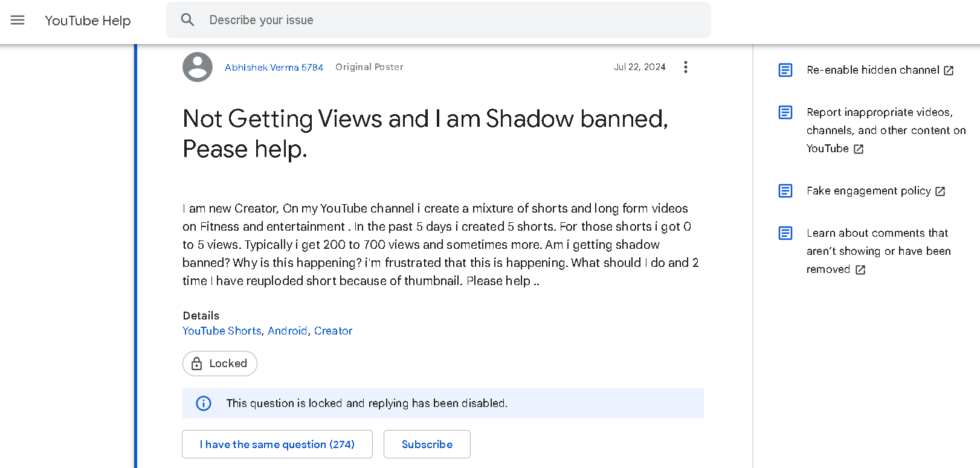Viewport: 980px width, 468px height.
Task: Click the search magnifier icon
Action: pos(188,20)
